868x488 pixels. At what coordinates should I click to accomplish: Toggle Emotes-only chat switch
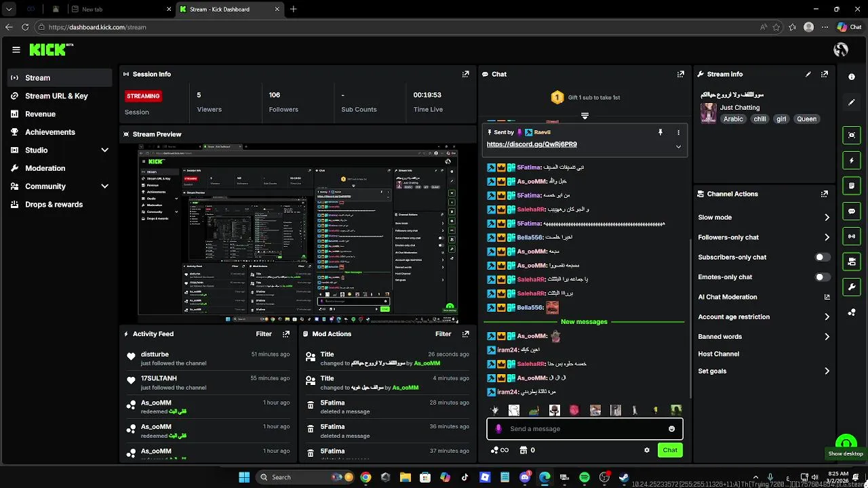point(822,277)
